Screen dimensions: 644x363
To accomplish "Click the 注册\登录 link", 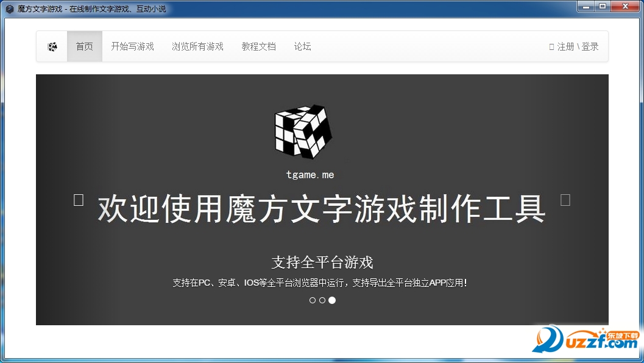I will (x=577, y=46).
